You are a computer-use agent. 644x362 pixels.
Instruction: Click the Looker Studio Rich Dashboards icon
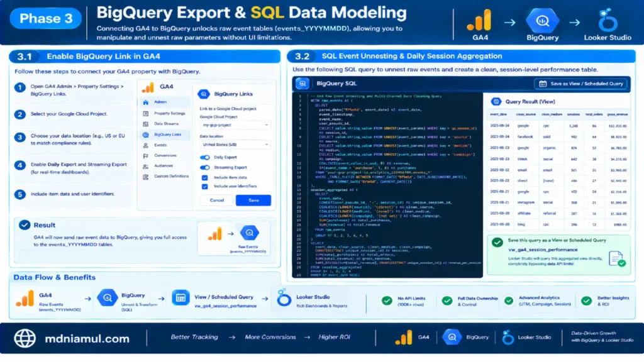[x=284, y=298]
